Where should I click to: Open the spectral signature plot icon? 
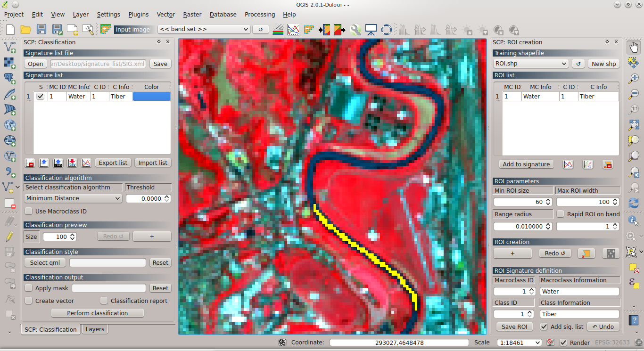pos(87,163)
